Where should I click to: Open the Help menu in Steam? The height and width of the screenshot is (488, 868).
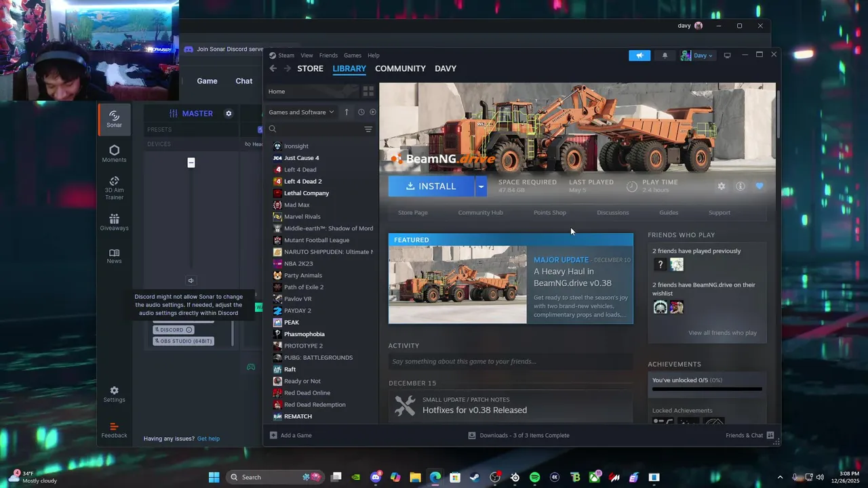374,56
